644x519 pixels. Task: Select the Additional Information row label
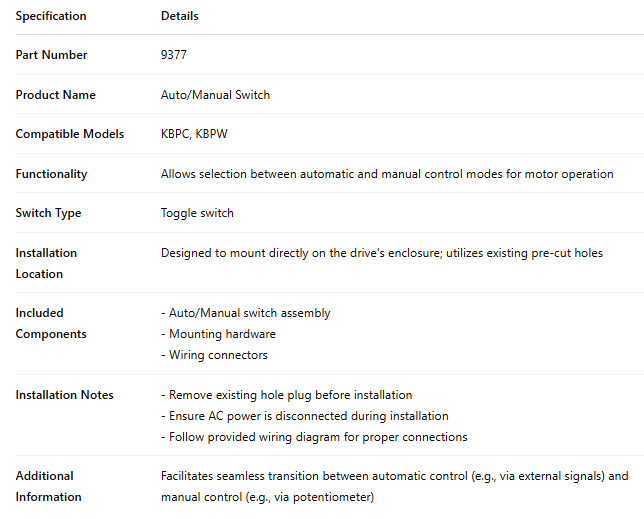(48, 486)
